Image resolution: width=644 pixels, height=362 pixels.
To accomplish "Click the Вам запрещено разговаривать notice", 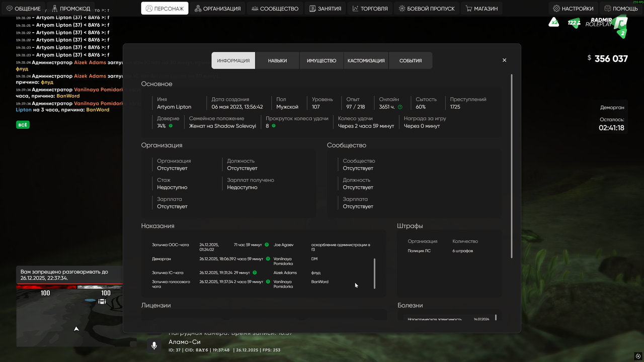I will (x=68, y=275).
